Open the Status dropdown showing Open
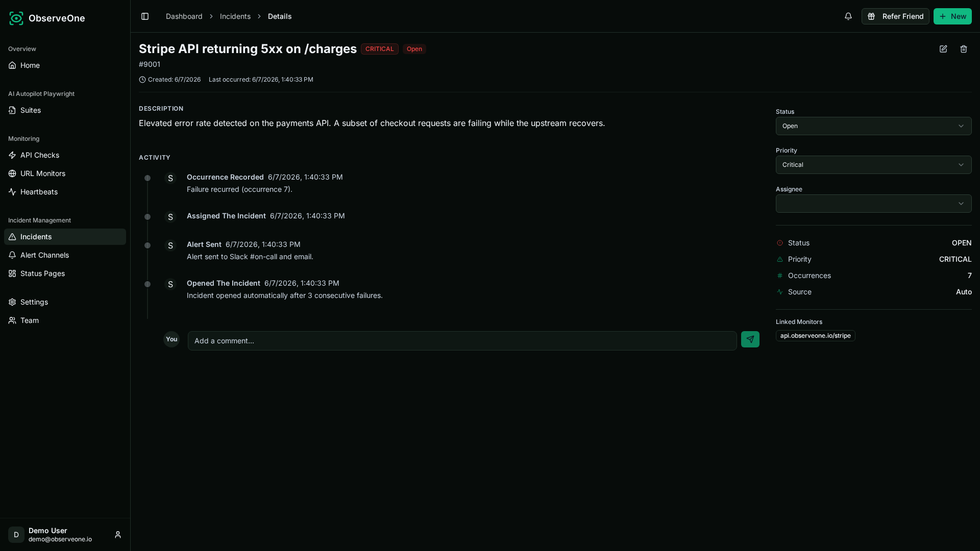The height and width of the screenshot is (551, 980). 873,126
